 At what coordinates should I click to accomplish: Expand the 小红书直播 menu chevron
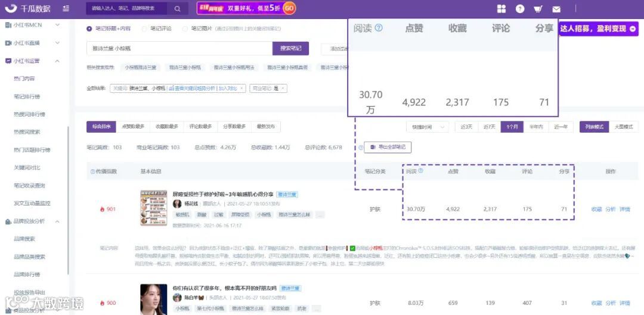click(x=57, y=43)
